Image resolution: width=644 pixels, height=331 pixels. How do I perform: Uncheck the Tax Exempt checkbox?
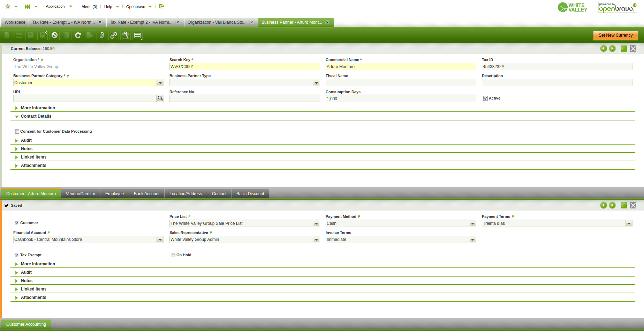pos(17,255)
